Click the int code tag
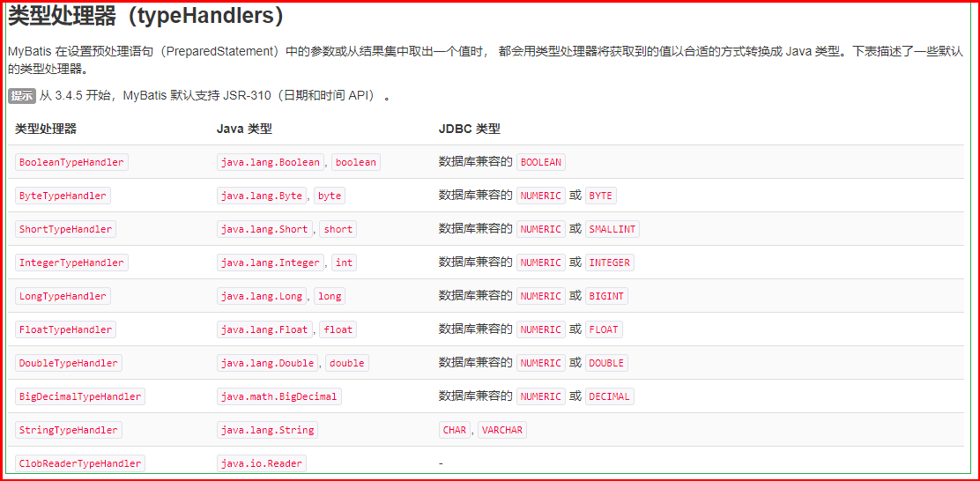 tap(344, 263)
